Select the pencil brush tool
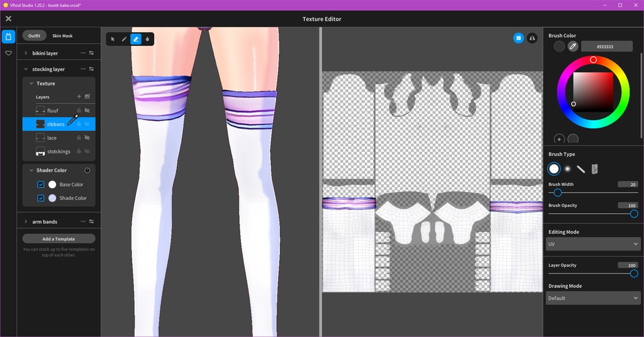The width and height of the screenshot is (644, 337). 124,39
